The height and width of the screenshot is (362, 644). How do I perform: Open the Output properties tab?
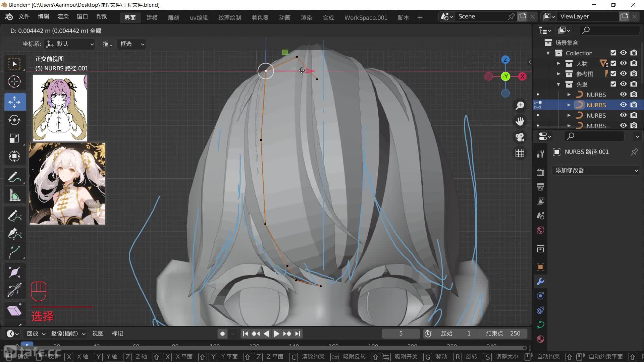pyautogui.click(x=540, y=187)
